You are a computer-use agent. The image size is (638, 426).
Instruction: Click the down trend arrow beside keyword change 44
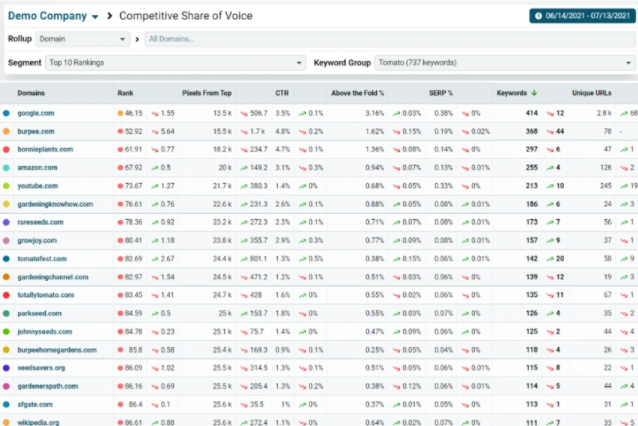[x=550, y=132]
